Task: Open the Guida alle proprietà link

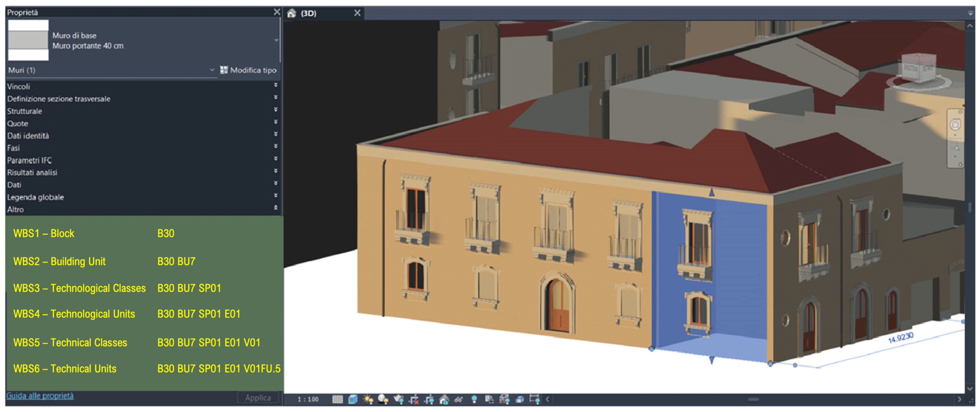Action: click(40, 396)
